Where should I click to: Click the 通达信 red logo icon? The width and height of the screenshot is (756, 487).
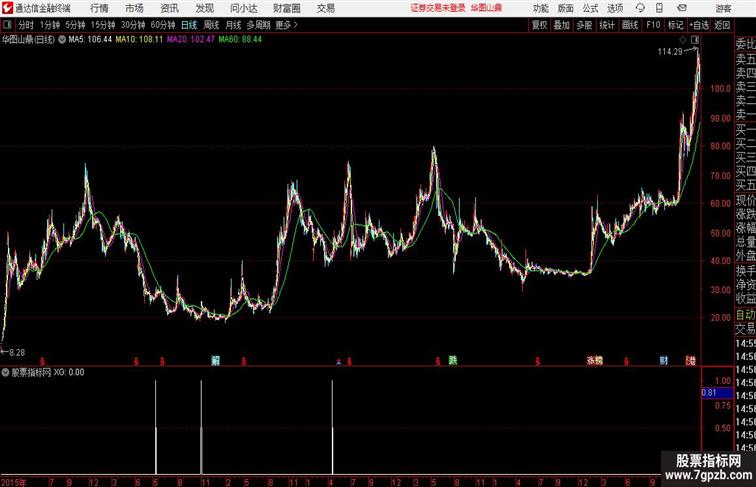click(x=7, y=8)
